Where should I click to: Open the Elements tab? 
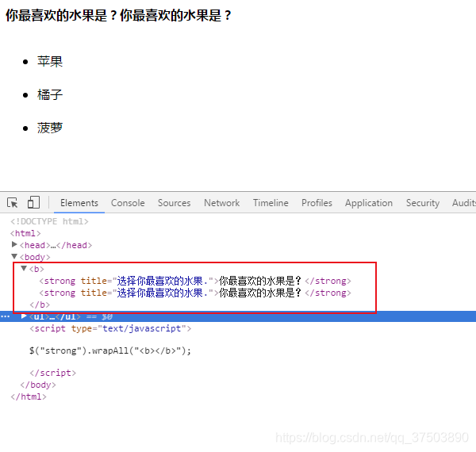79,203
